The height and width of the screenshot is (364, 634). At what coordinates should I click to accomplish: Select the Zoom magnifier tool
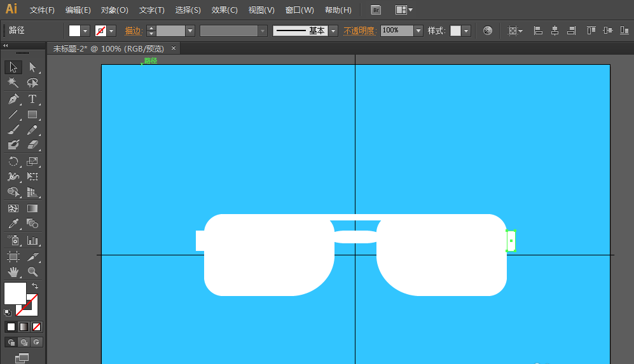click(x=32, y=272)
